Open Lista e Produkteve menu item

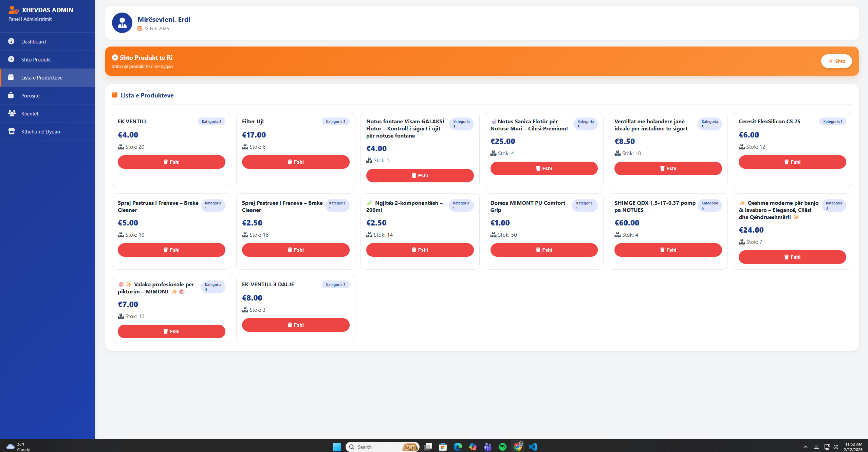tap(42, 77)
